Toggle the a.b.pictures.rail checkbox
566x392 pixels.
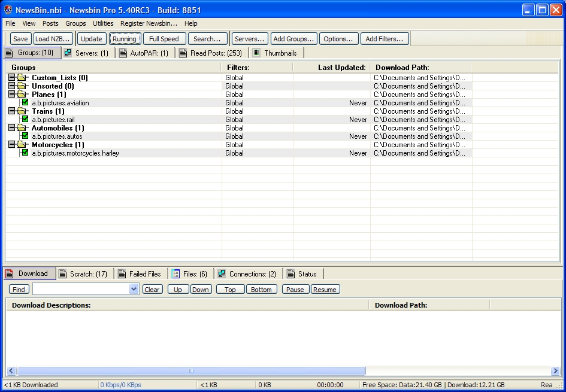(25, 119)
